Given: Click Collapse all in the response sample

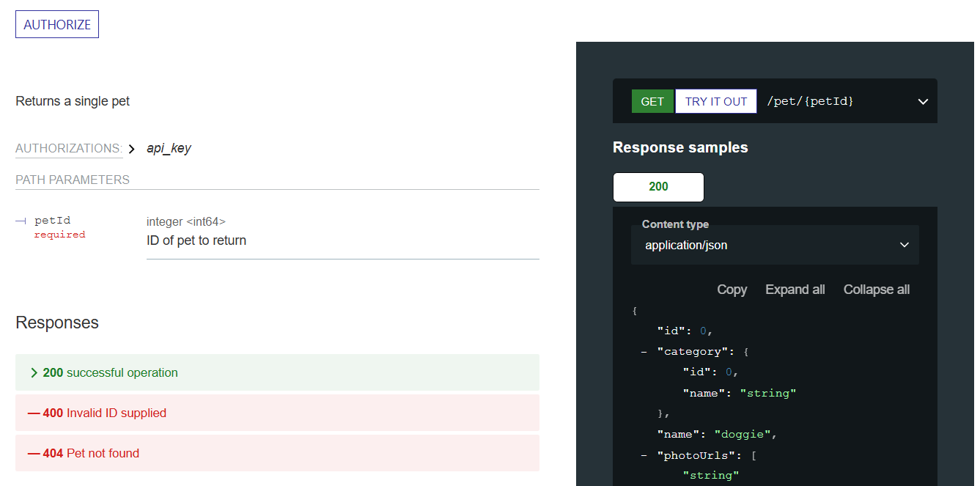Looking at the screenshot, I should pos(876,290).
